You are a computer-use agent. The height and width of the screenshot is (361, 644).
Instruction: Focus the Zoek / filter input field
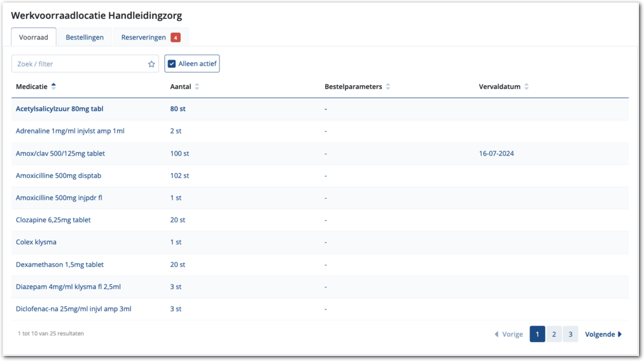[x=80, y=64]
